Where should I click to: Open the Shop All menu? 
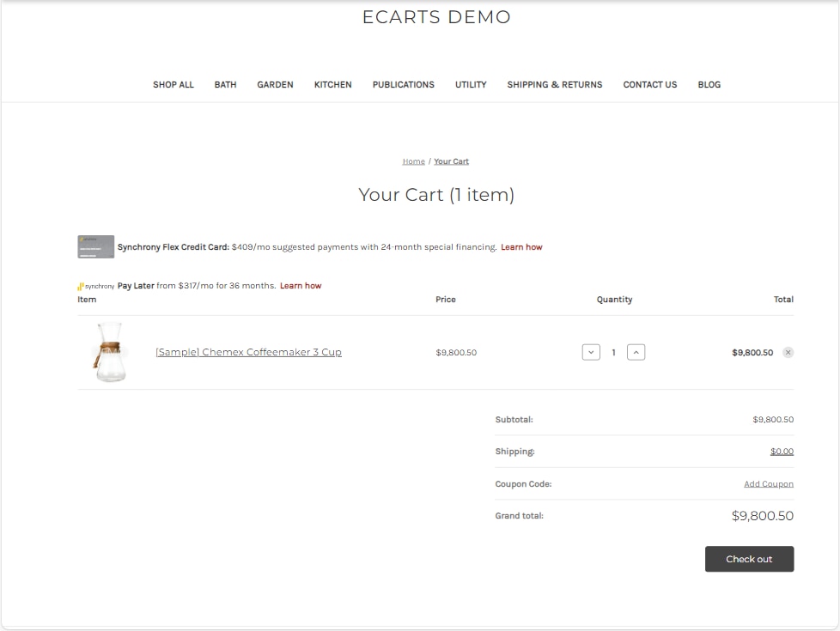click(173, 84)
